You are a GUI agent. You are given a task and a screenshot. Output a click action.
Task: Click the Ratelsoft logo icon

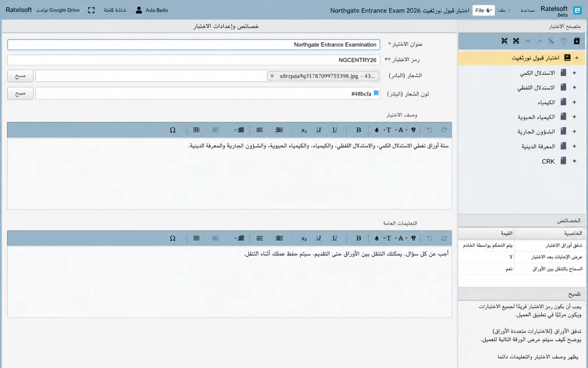point(577,10)
